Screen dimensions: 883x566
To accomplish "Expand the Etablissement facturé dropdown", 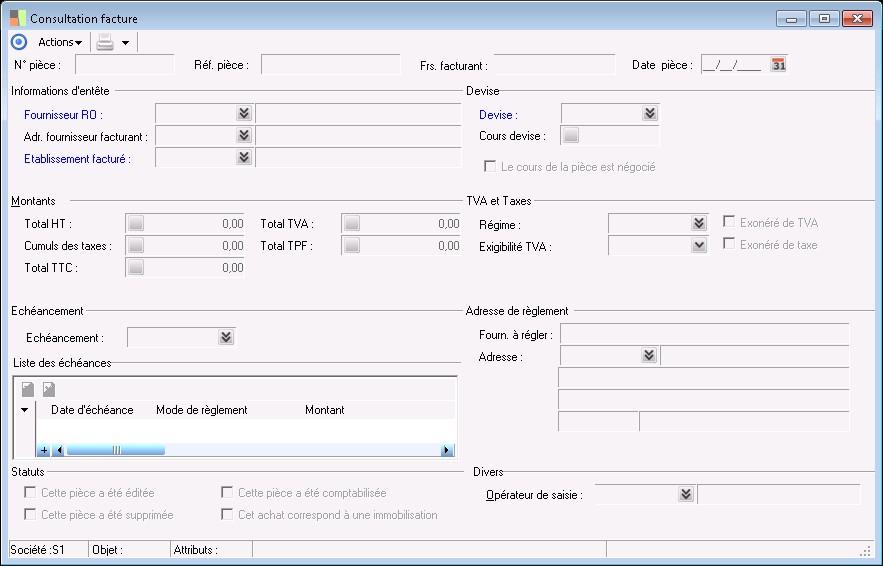I will (x=243, y=157).
